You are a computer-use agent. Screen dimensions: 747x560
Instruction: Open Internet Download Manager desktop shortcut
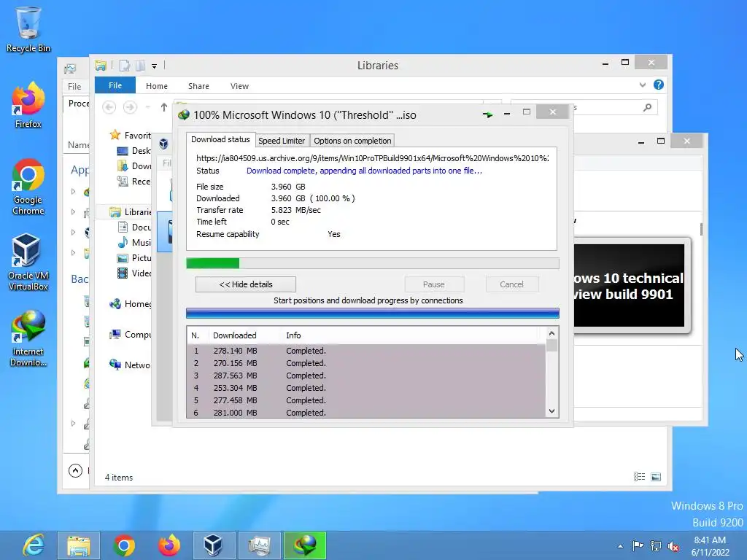[x=28, y=338]
